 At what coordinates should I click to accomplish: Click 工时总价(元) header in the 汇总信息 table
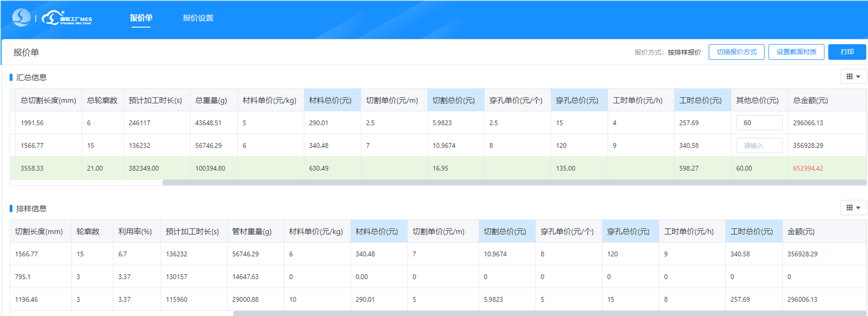click(701, 101)
